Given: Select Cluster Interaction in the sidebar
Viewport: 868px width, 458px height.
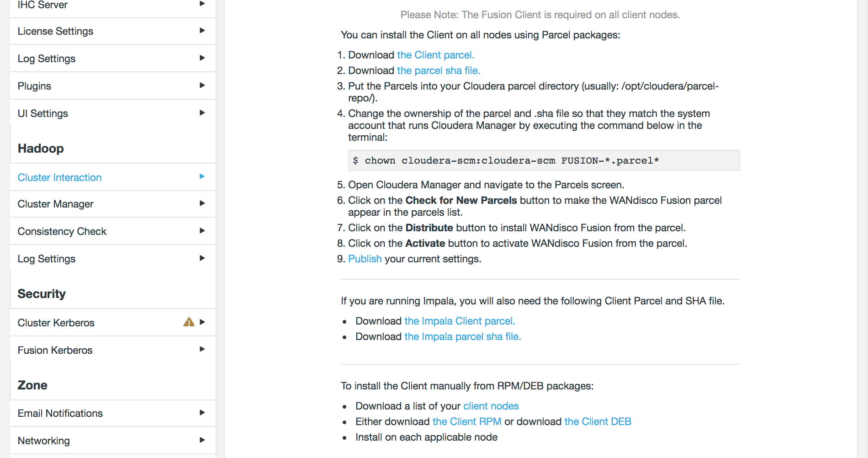Looking at the screenshot, I should [x=59, y=177].
